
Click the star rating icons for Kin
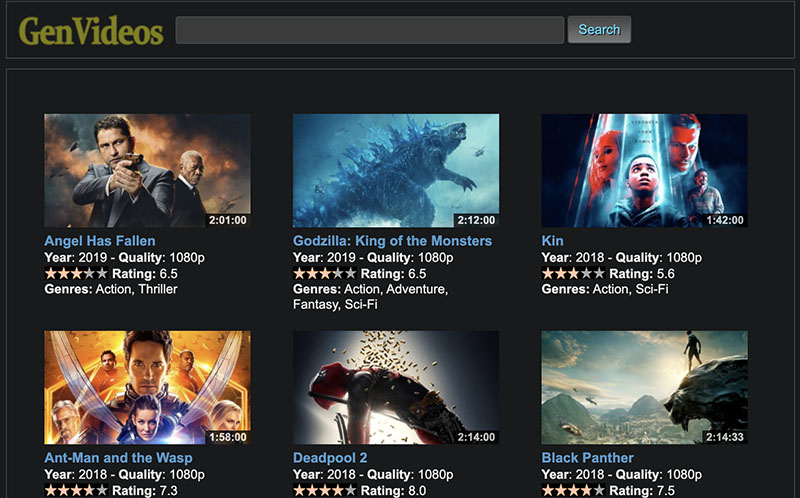pos(573,273)
